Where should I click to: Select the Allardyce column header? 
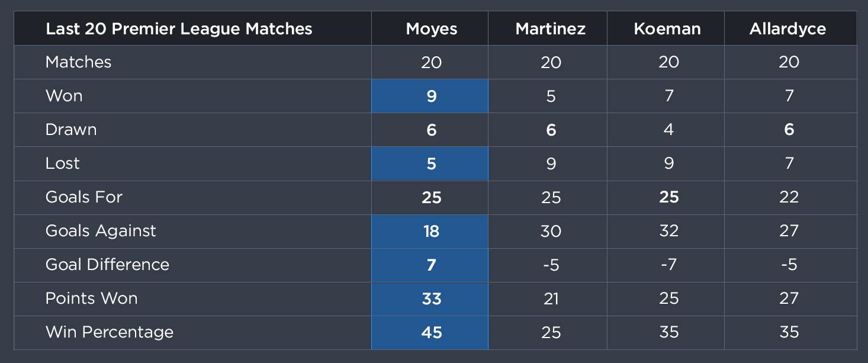point(787,28)
